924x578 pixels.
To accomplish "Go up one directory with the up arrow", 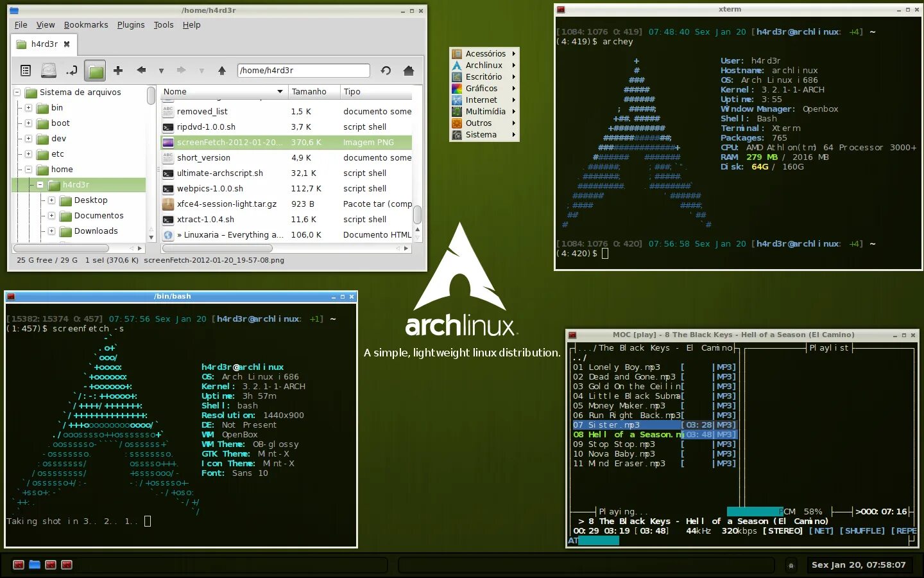I will pos(222,71).
